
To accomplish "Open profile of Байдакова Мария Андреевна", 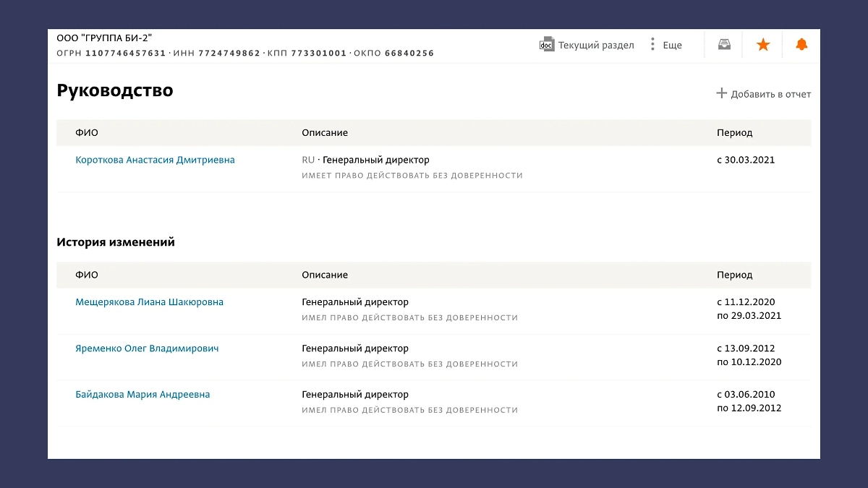I will click(143, 394).
